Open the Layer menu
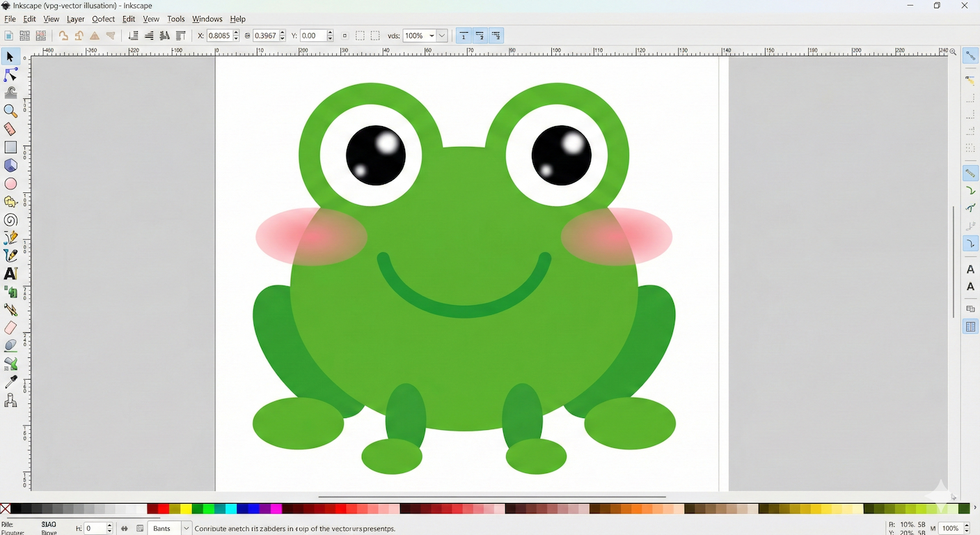 (75, 19)
